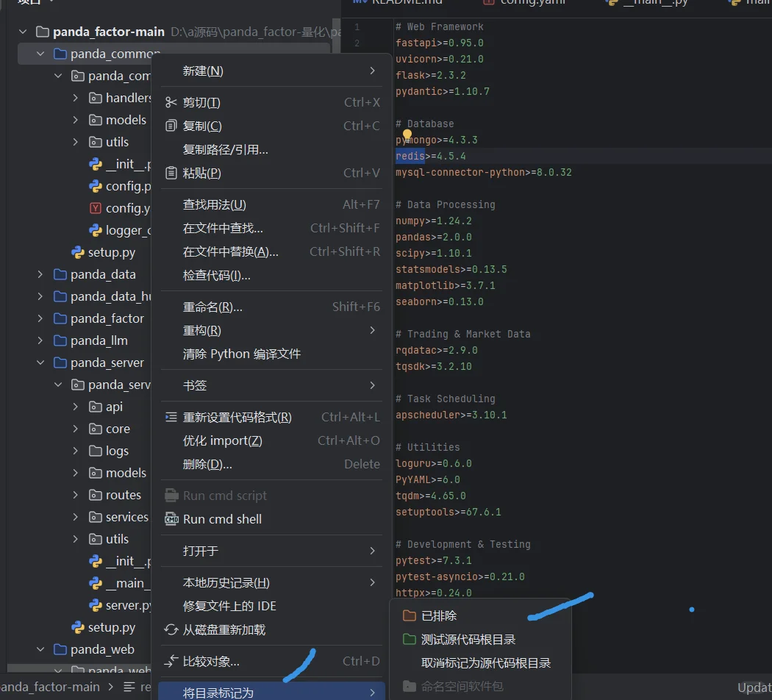Click the package folder icon of routes
Viewport: 772px width, 700px height.
click(x=96, y=495)
